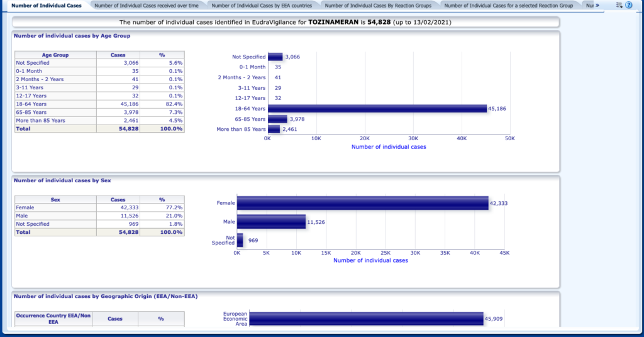Select the Male bar showing 11,526

tap(271, 222)
